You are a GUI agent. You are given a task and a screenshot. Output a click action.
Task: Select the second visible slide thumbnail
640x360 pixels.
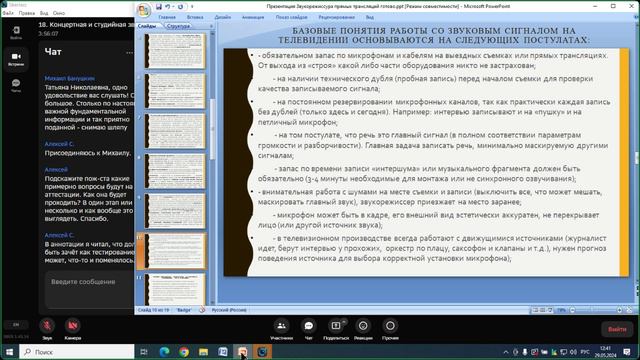click(x=175, y=90)
